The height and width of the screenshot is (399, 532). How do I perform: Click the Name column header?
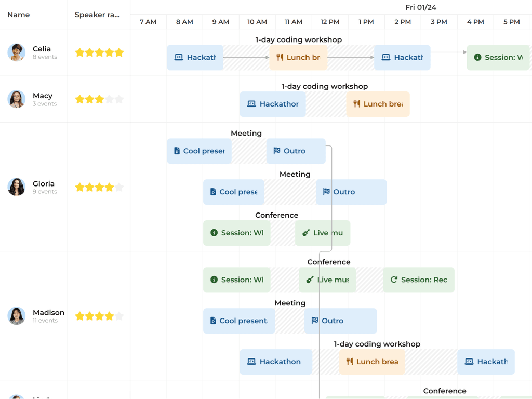click(18, 15)
